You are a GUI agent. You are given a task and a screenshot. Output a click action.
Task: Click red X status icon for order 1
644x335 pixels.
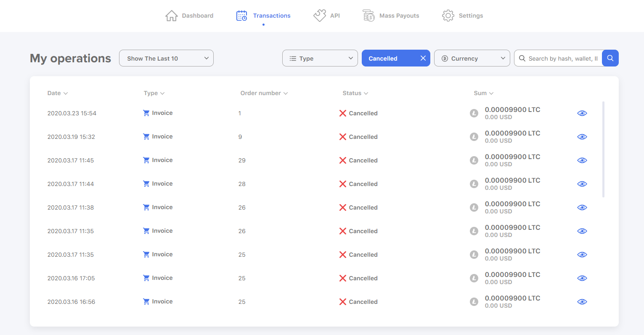coord(343,113)
